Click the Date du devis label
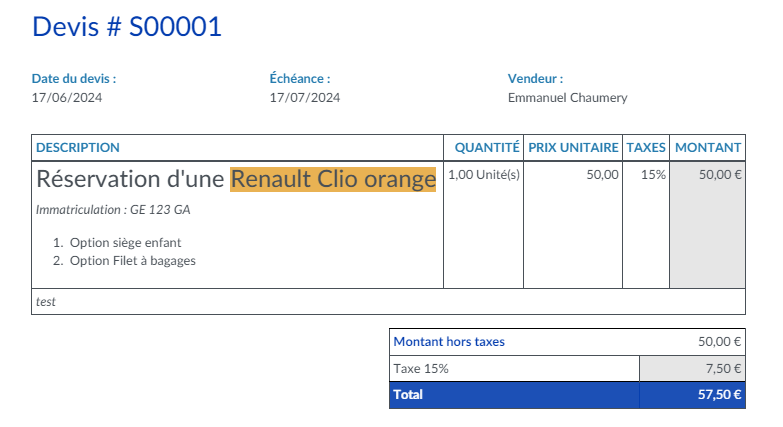This screenshot has width=783, height=427. click(74, 78)
